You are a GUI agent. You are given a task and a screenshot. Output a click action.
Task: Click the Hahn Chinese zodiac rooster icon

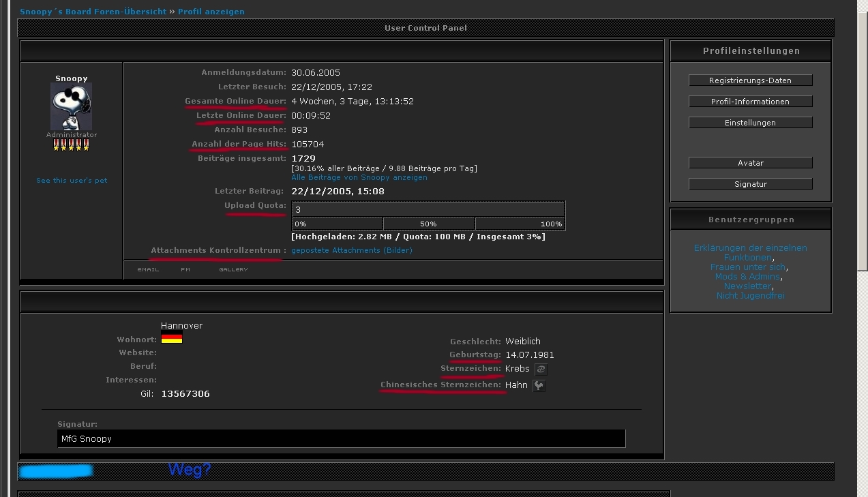point(539,386)
